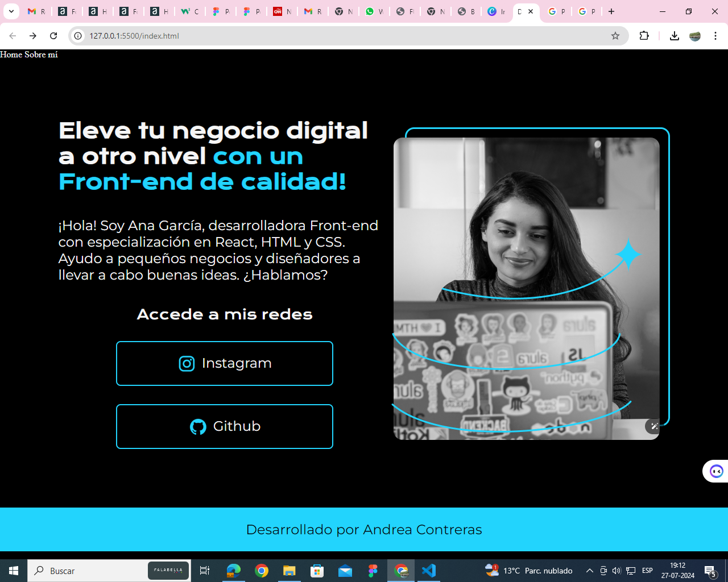
Task: Open File Explorer from the taskbar
Action: click(289, 571)
